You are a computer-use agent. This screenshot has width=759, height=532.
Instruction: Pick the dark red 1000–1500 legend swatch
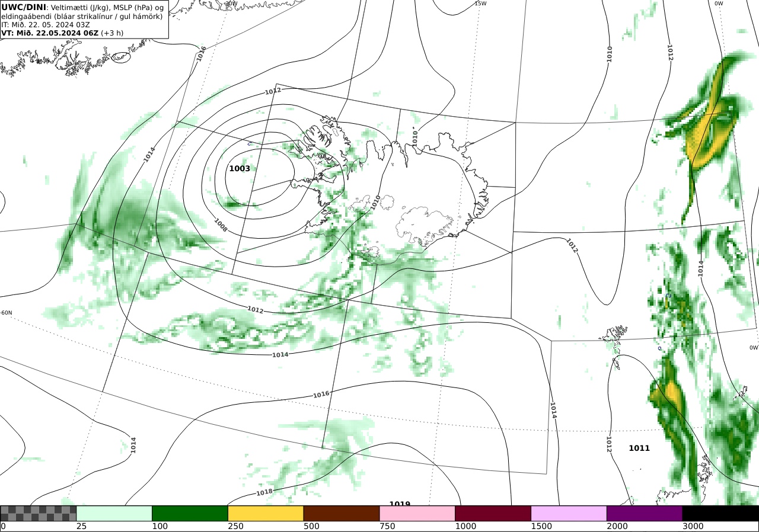pyautogui.click(x=493, y=513)
